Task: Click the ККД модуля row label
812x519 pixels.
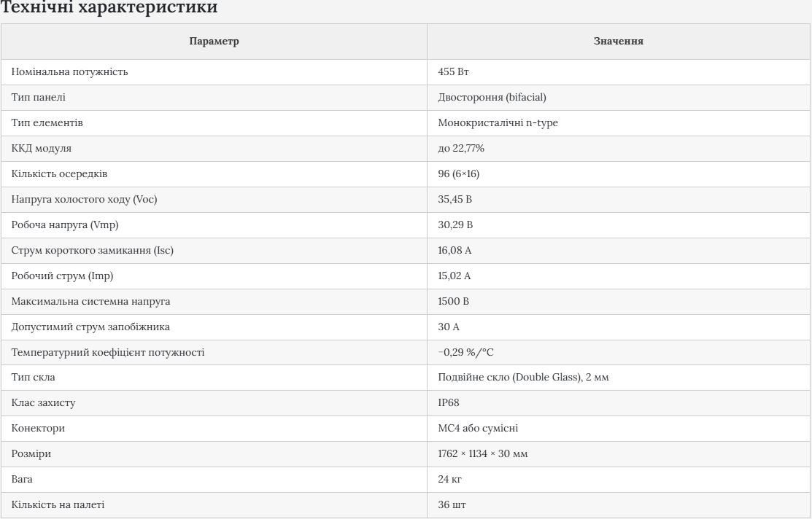Action: point(42,148)
